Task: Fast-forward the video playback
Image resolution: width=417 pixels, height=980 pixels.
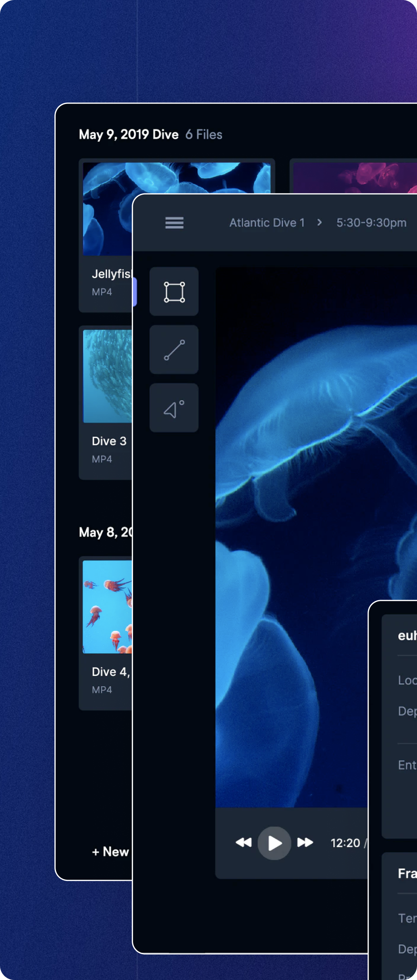Action: (x=305, y=843)
